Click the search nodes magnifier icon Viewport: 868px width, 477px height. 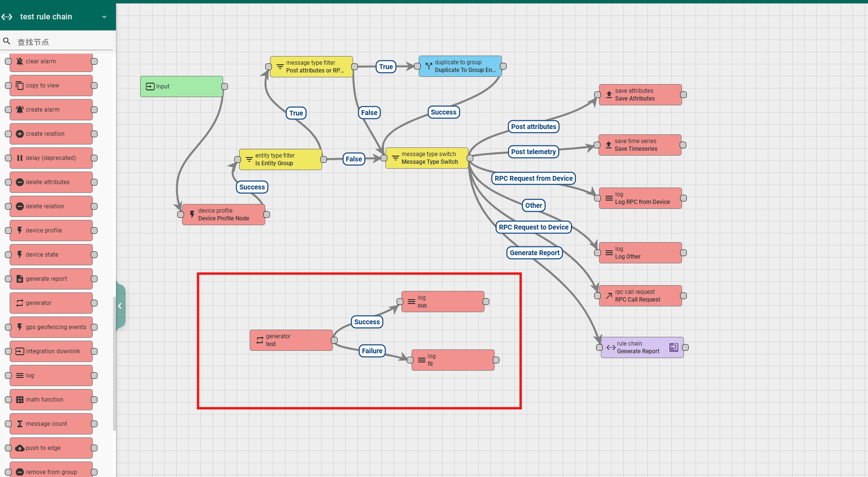coord(7,42)
